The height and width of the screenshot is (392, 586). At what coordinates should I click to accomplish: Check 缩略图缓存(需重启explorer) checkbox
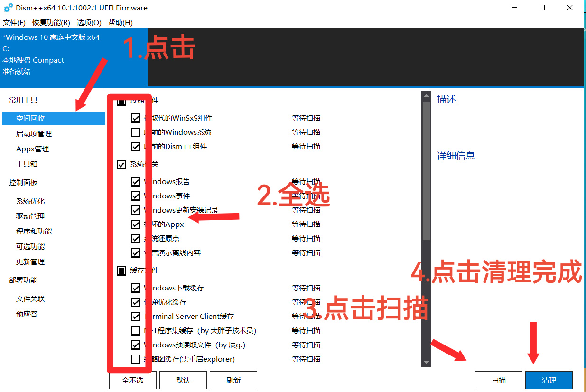pyautogui.click(x=136, y=359)
